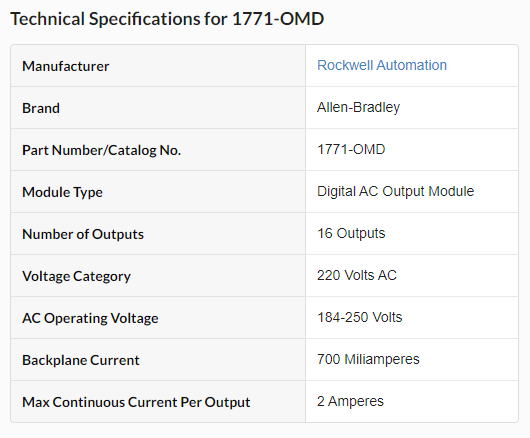Select the 16 Outputs value
Image resolution: width=530 pixels, height=438 pixels.
click(x=351, y=234)
